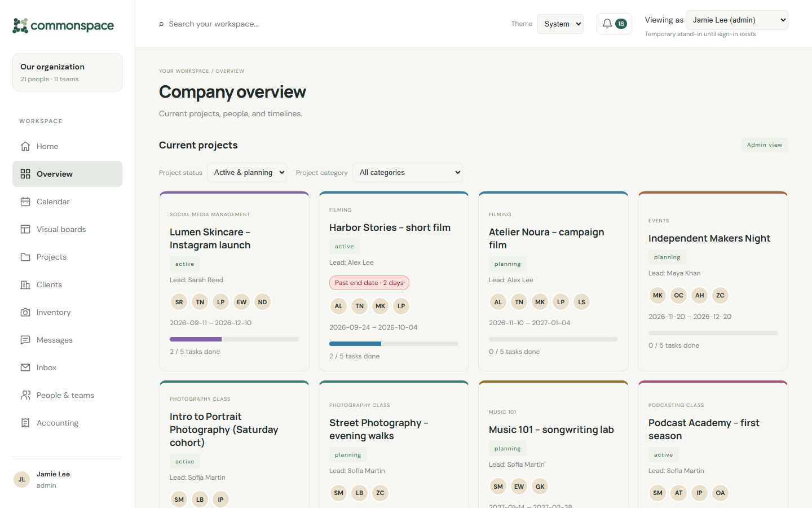Go to Home in the sidebar
The image size is (812, 508).
coord(67,146)
